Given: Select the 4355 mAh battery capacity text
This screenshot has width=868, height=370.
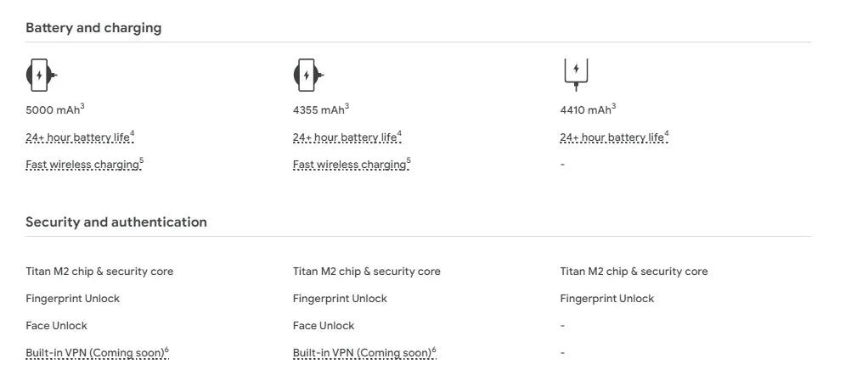Looking at the screenshot, I should pyautogui.click(x=319, y=110).
